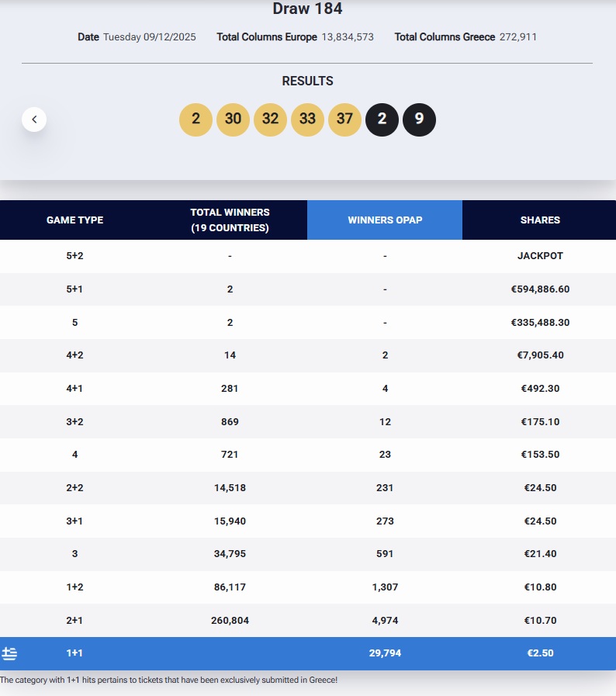Select the SHARES column header

(540, 220)
